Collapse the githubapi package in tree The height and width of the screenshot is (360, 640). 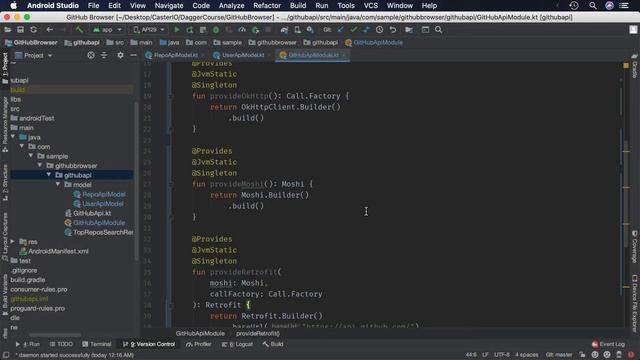point(49,175)
